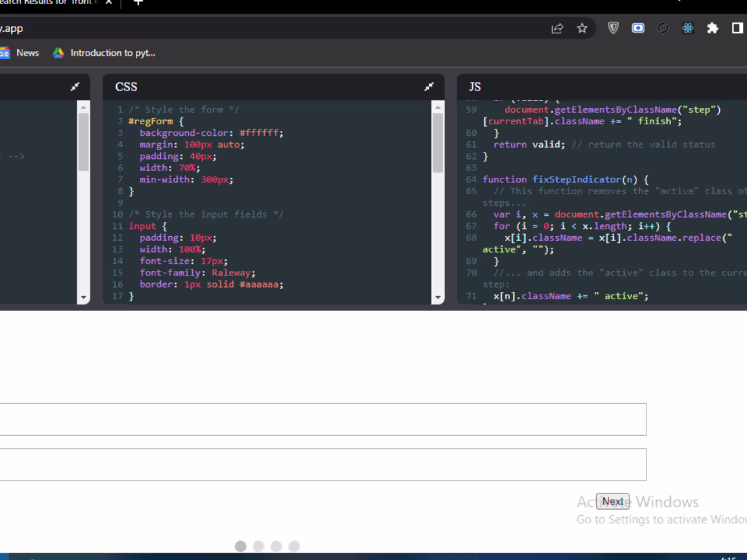Open the browser side panel
This screenshot has width=747, height=560.
[737, 28]
